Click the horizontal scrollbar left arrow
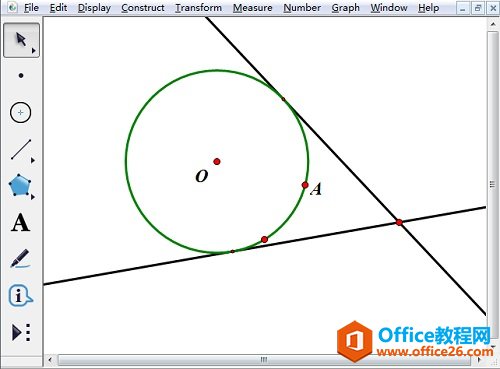The height and width of the screenshot is (369, 500). (x=50, y=360)
